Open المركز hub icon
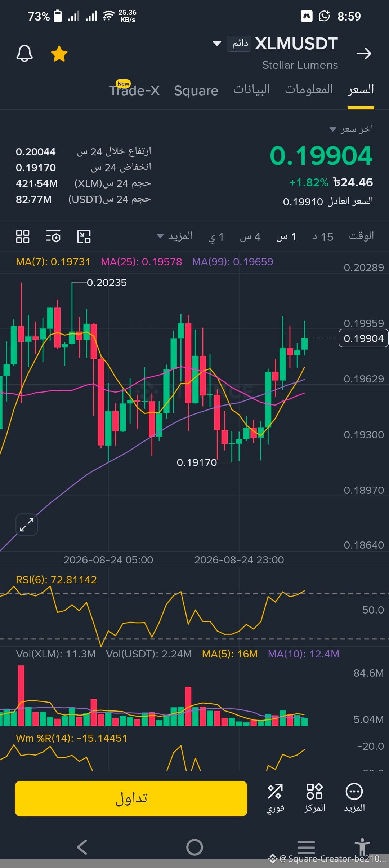 pos(314,798)
